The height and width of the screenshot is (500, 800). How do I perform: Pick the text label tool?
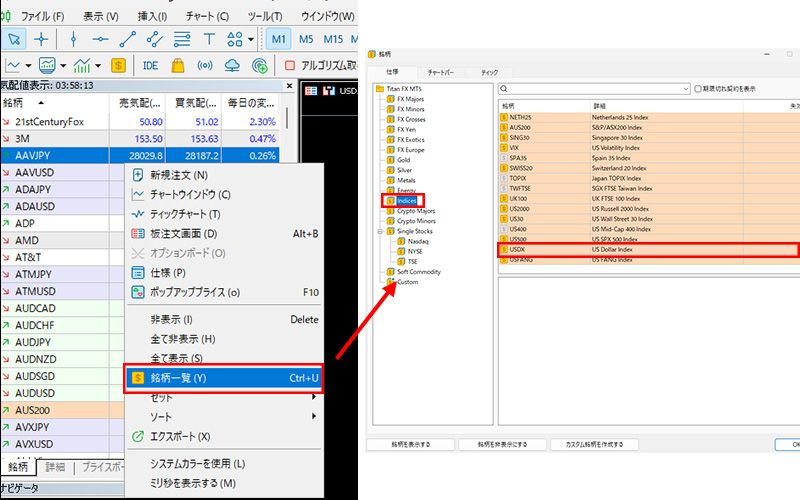click(209, 39)
